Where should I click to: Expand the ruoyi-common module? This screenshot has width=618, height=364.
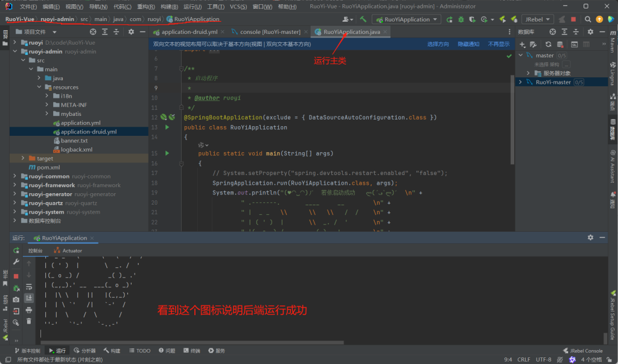tap(15, 176)
